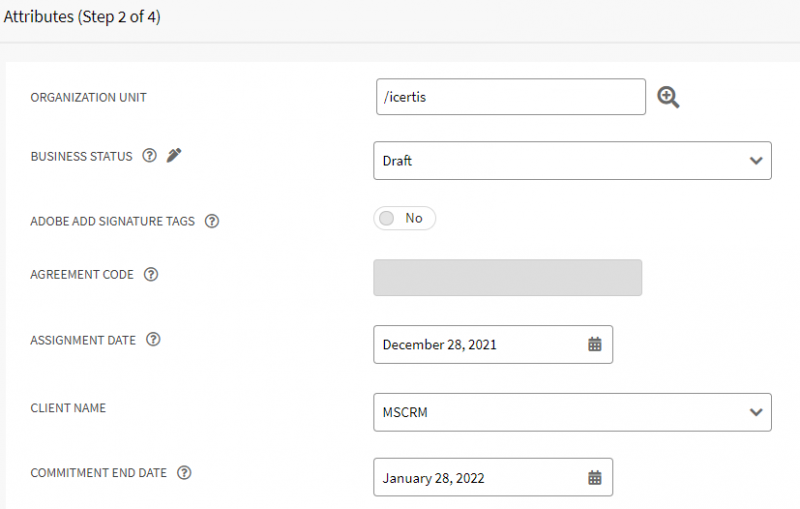Click the Commitment End Date field January 28, 2022
Image resolution: width=800 pixels, height=509 pixels.
[x=478, y=478]
